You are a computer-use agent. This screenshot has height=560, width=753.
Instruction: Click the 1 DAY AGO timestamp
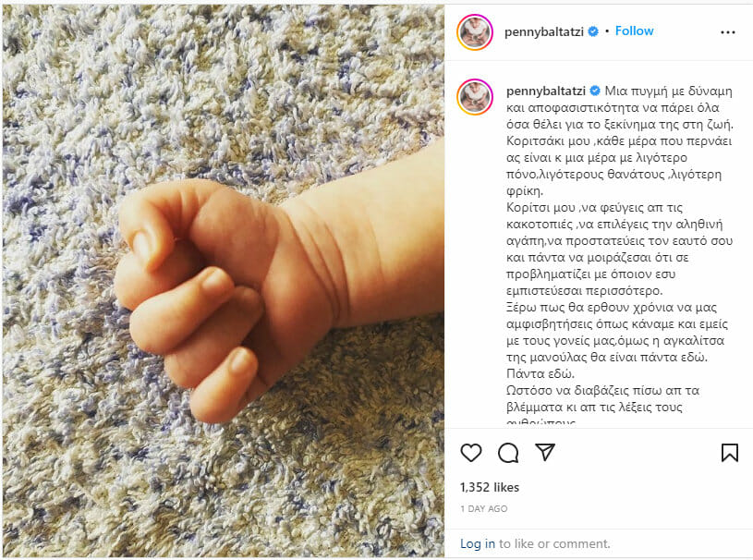pyautogui.click(x=483, y=508)
